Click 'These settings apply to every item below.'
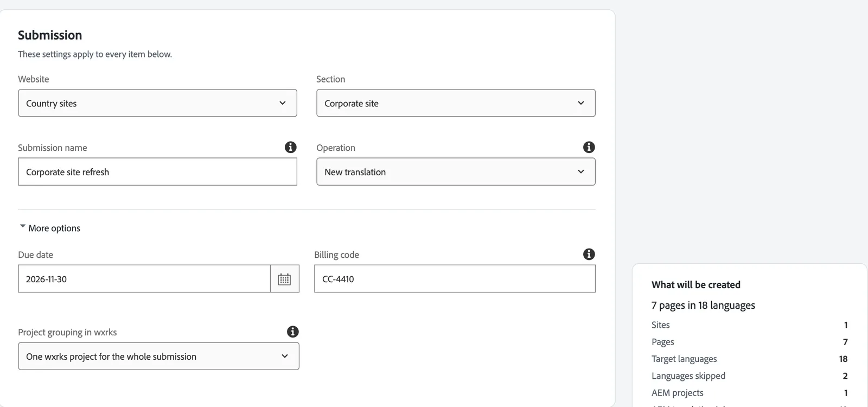 pos(95,54)
